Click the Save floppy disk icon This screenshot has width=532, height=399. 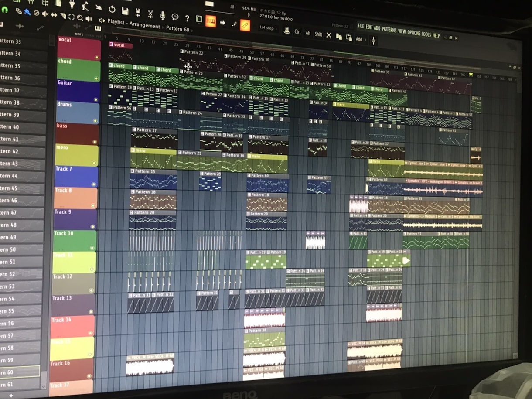click(125, 10)
